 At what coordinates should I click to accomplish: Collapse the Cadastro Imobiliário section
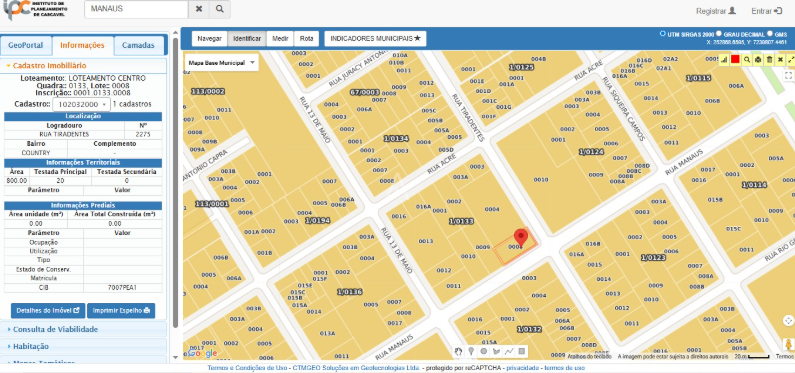pyautogui.click(x=83, y=65)
